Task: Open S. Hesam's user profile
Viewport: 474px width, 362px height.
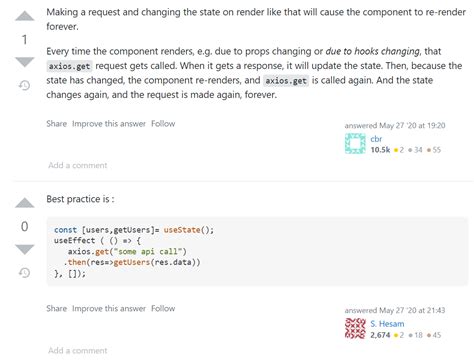Action: tap(387, 324)
